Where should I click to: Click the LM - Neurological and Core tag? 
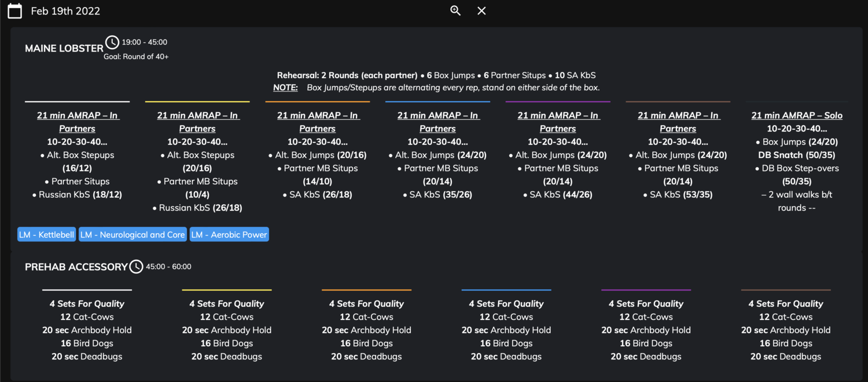pyautogui.click(x=133, y=234)
